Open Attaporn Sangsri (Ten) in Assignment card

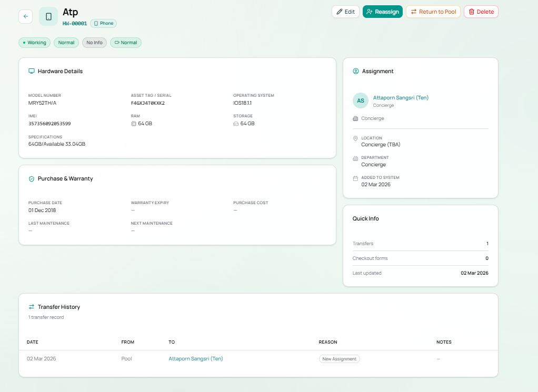pyautogui.click(x=401, y=98)
